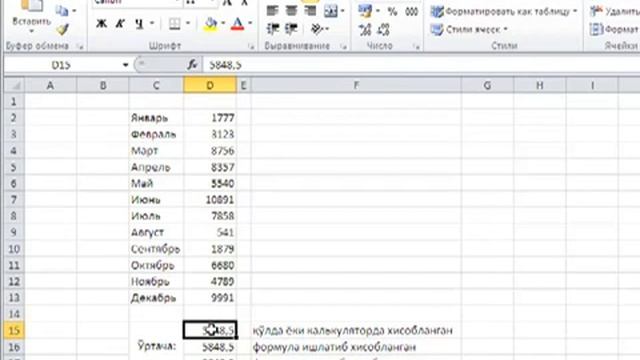Viewport: 640px width, 360px height.
Task: Toggle center text alignment
Action: coord(291,10)
